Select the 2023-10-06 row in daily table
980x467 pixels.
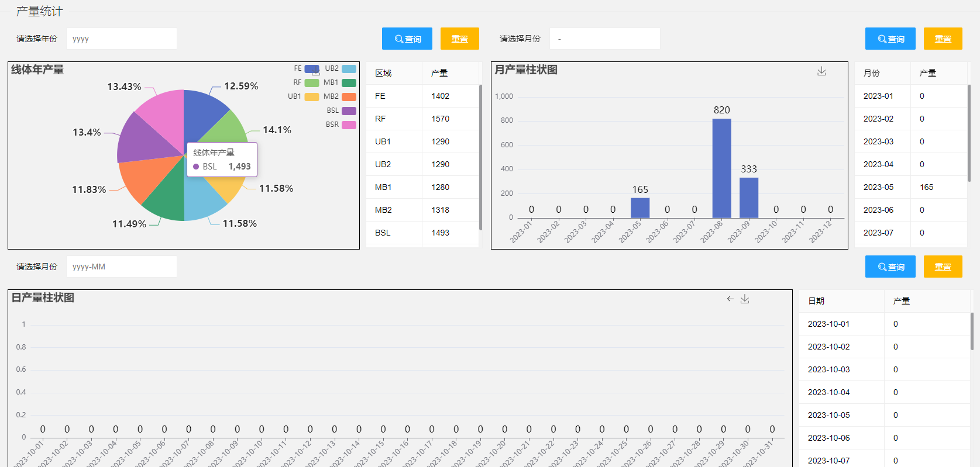[x=885, y=438]
